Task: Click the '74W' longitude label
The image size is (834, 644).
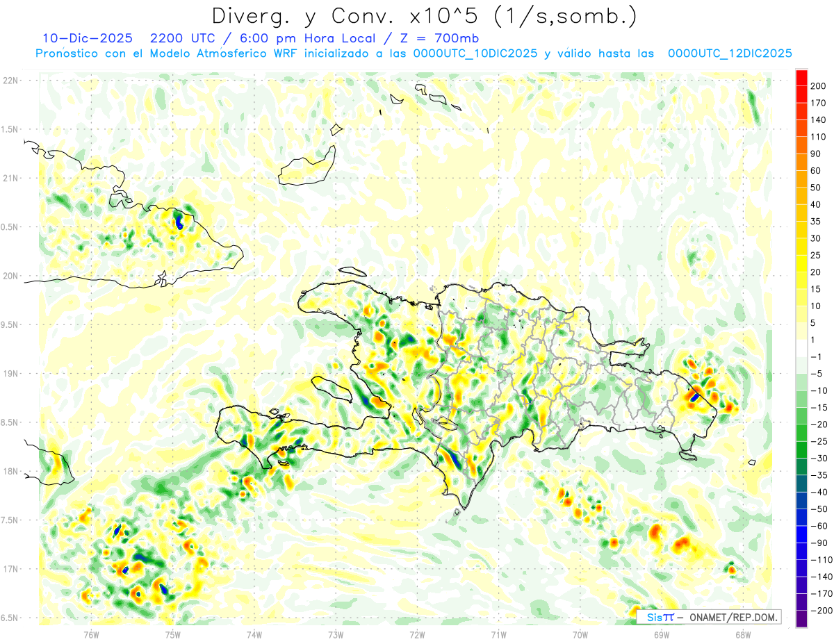Action: click(254, 634)
